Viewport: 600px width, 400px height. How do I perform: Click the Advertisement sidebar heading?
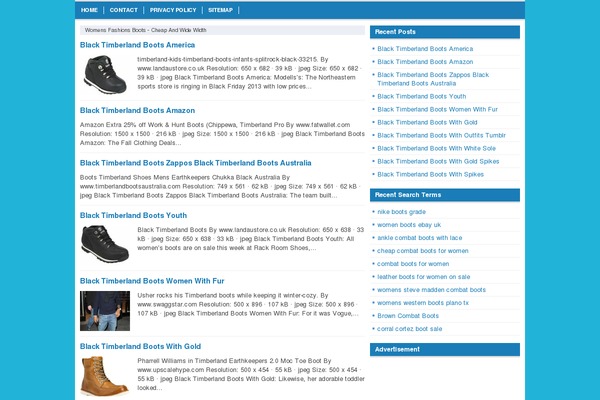point(445,349)
